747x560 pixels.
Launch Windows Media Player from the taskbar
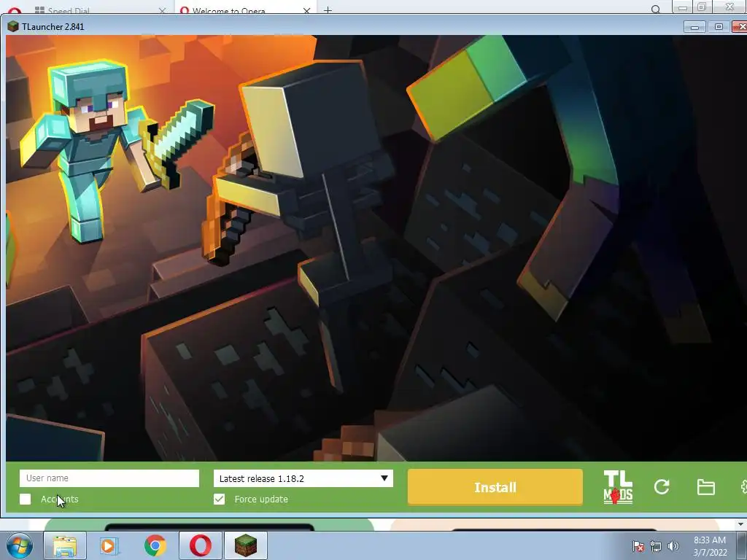[x=109, y=545]
